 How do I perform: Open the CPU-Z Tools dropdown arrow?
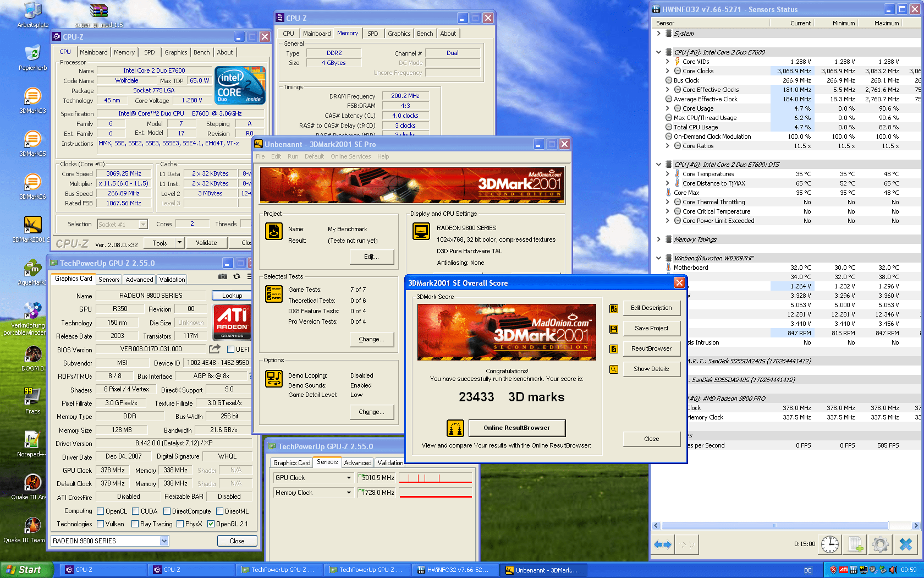coord(179,243)
